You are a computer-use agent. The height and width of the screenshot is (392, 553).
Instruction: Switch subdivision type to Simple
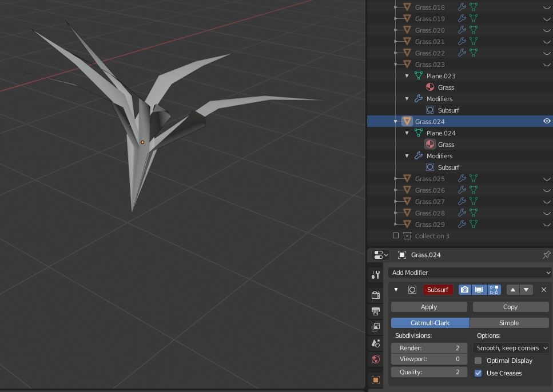(509, 323)
